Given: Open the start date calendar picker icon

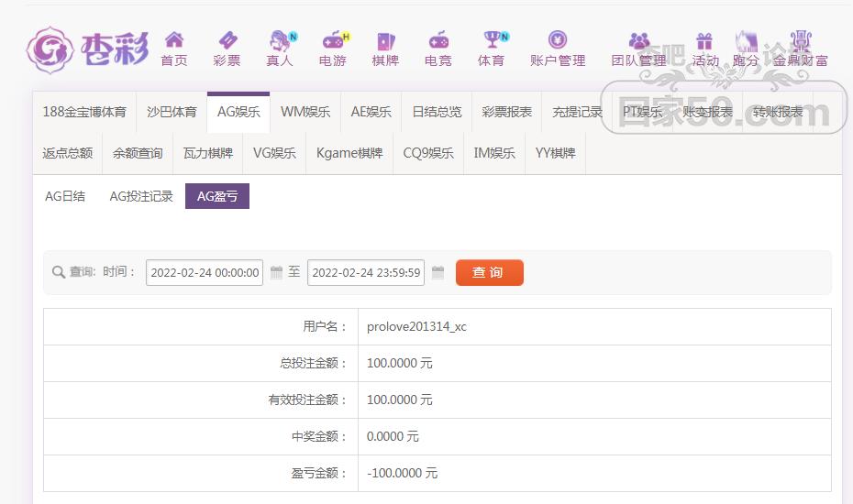Looking at the screenshot, I should click(x=276, y=272).
